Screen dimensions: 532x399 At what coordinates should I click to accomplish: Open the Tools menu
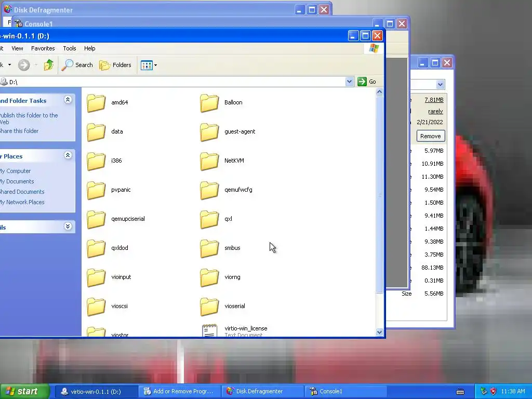70,48
